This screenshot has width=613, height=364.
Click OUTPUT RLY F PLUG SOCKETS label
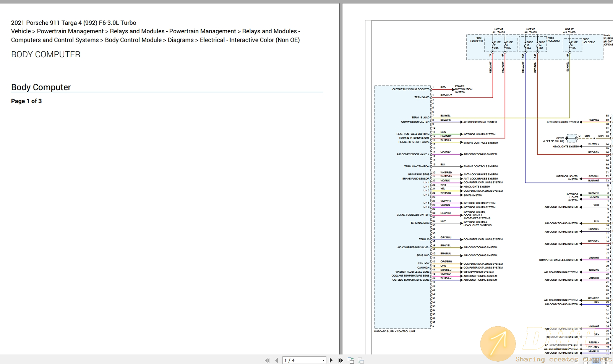click(411, 89)
